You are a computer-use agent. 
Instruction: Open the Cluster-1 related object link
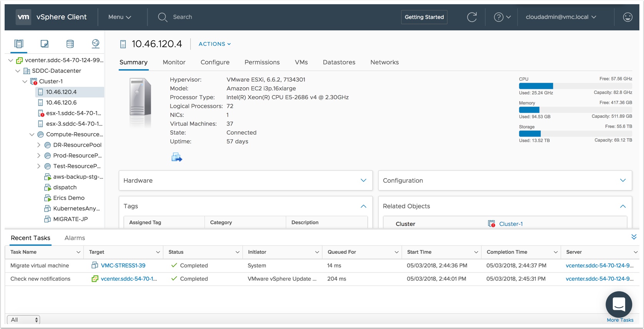(x=511, y=224)
